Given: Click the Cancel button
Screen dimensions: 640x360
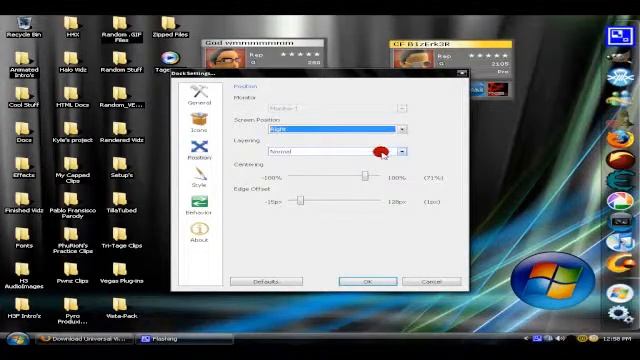Looking at the screenshot, I should pos(431,282).
